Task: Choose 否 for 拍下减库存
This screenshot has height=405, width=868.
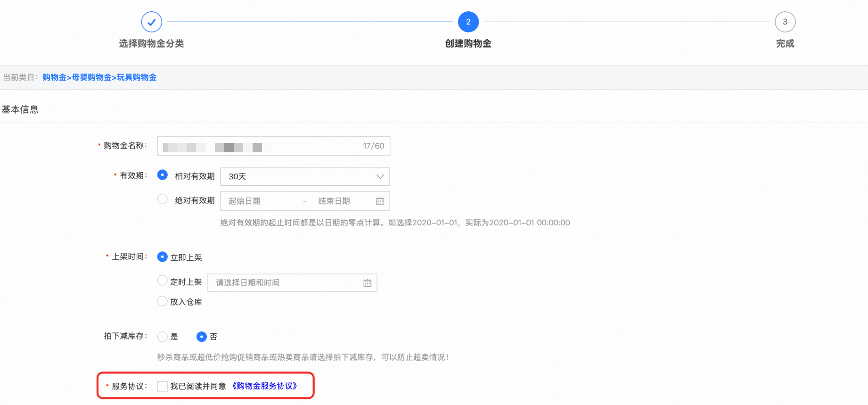Action: click(202, 337)
